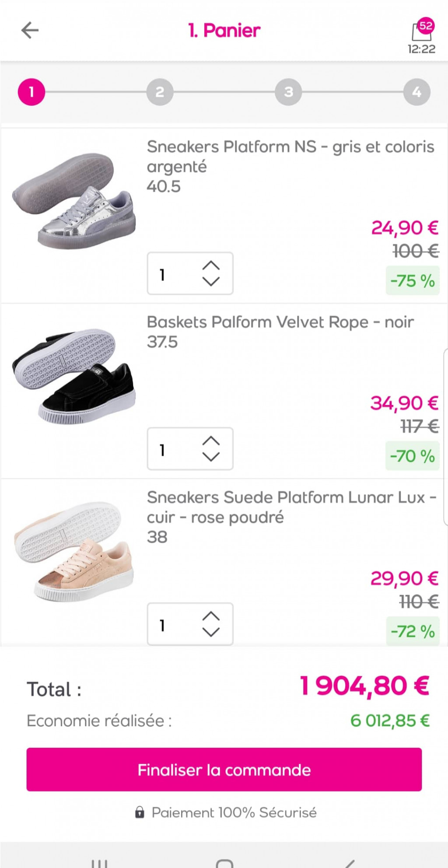The image size is (448, 868).
Task: Go to checkout step 3 circle
Action: point(288,92)
